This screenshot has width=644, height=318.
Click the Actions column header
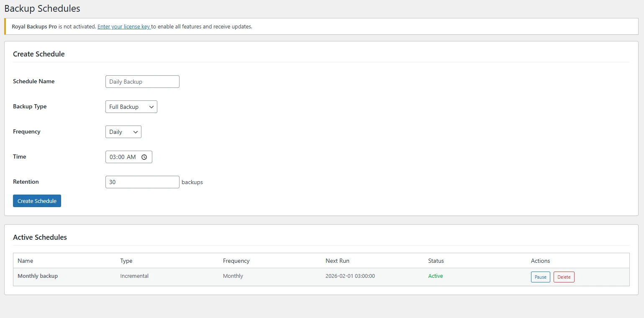(540, 261)
